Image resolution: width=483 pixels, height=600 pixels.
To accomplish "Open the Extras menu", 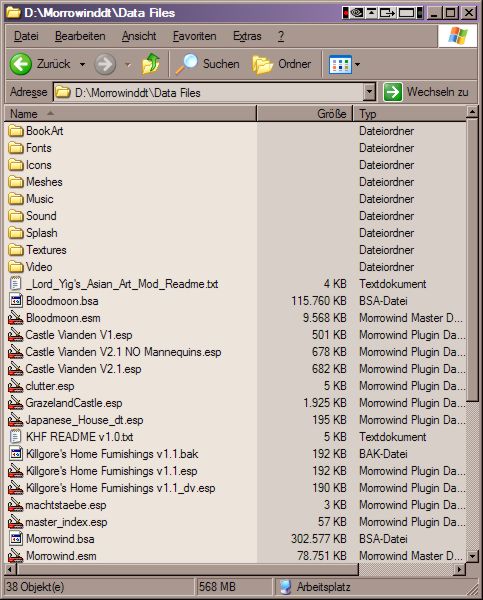I will [247, 36].
